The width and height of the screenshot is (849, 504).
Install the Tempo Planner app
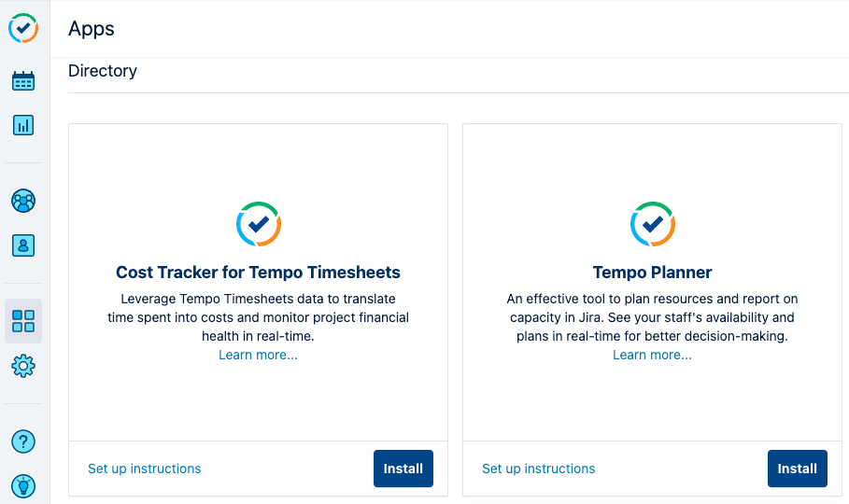(798, 469)
